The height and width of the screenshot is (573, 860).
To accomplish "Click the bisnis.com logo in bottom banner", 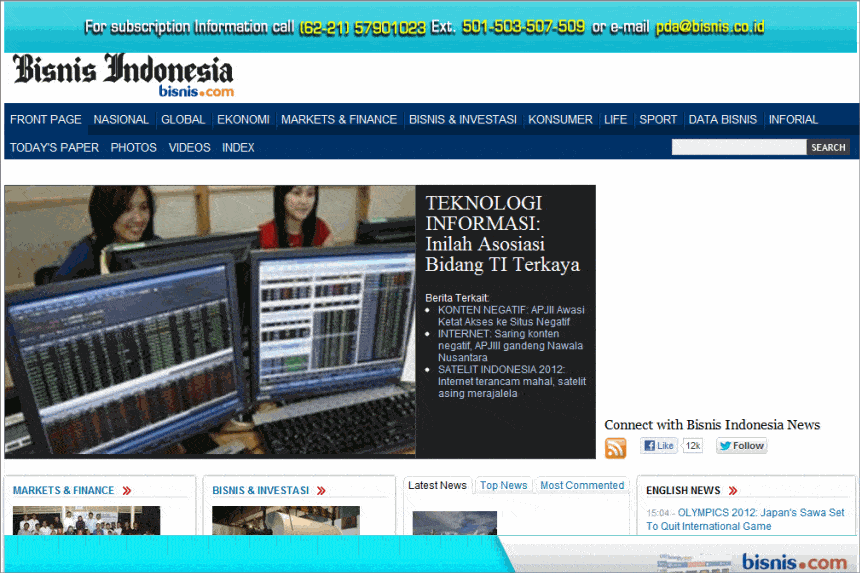I will 794,562.
